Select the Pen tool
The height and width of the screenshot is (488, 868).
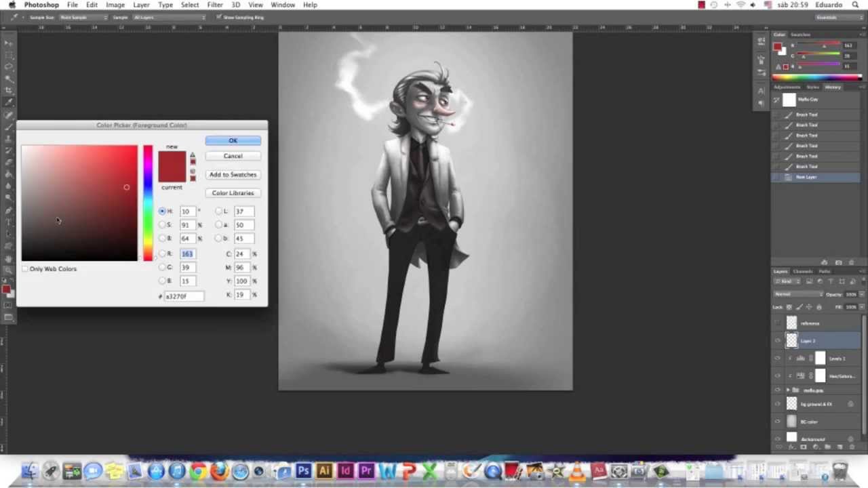(x=9, y=209)
